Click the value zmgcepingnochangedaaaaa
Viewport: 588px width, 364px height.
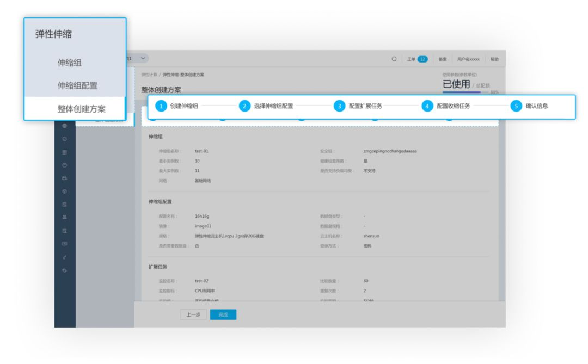(390, 151)
